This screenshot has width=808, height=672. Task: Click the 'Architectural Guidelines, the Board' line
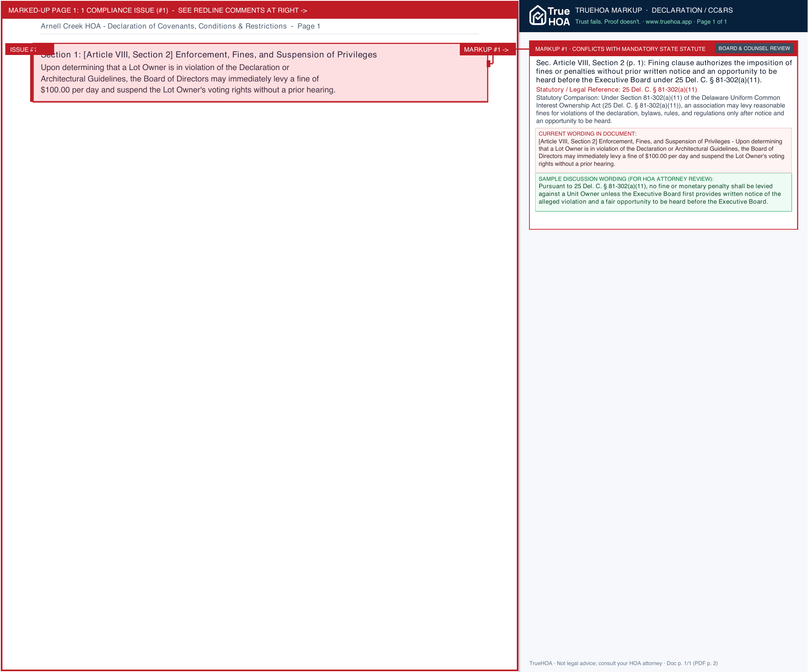(180, 79)
